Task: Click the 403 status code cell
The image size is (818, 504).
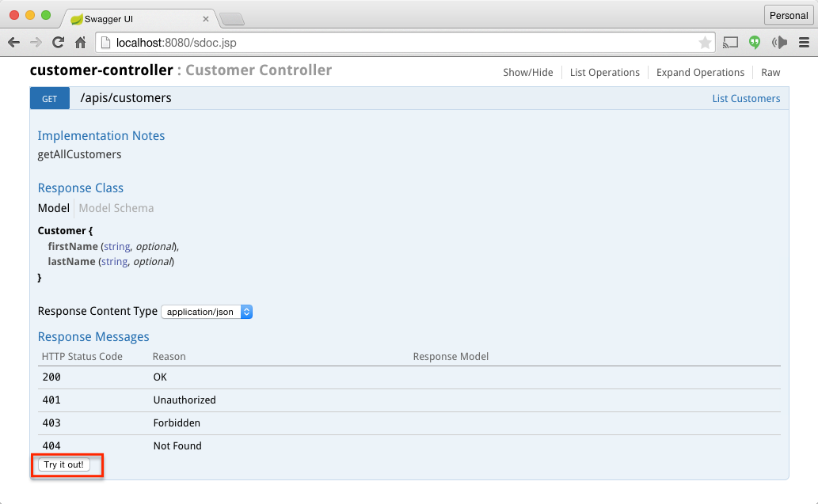Action: click(x=51, y=423)
